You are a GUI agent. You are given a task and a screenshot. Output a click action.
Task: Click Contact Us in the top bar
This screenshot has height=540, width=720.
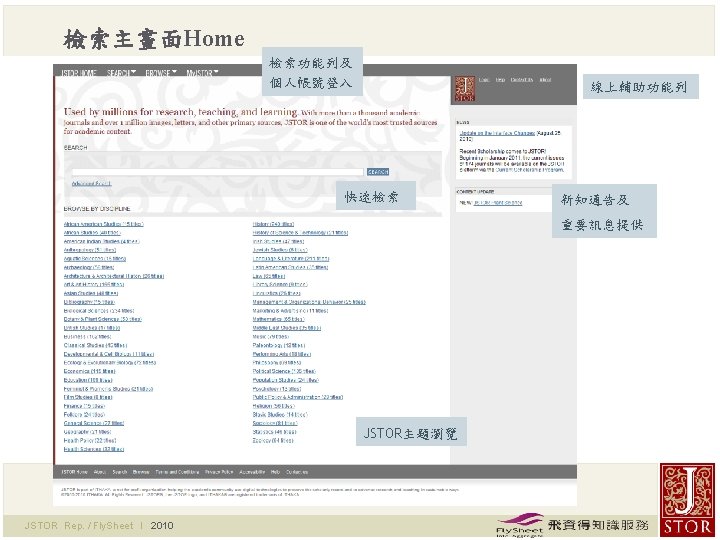(x=522, y=80)
